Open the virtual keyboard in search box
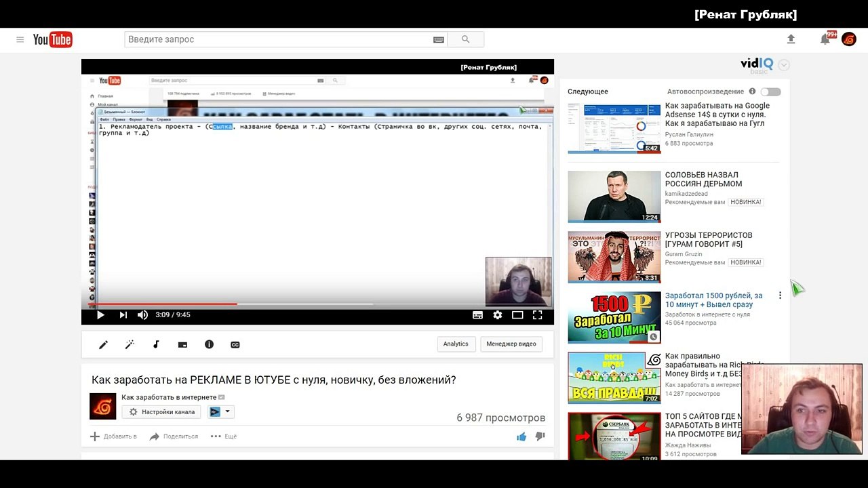The image size is (868, 488). 439,40
